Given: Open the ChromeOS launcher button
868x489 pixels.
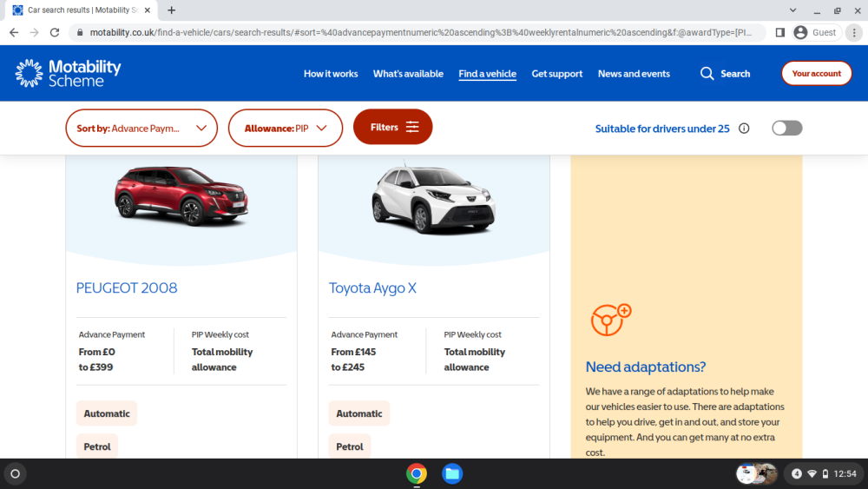Looking at the screenshot, I should pyautogui.click(x=16, y=473).
